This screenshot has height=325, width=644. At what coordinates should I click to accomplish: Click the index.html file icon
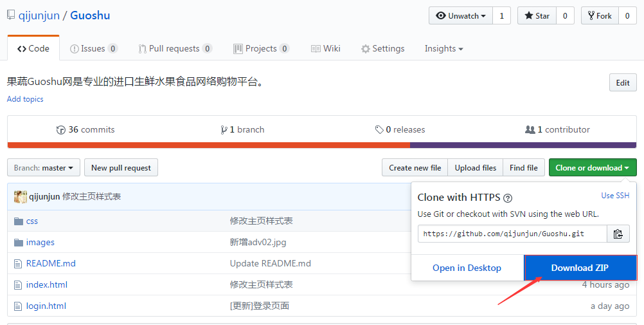[17, 285]
